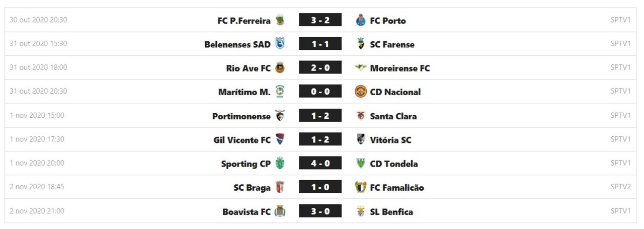Viewport: 644px width, 229px height.
Task: Click the SPTV2 channel label
Action: point(620,187)
